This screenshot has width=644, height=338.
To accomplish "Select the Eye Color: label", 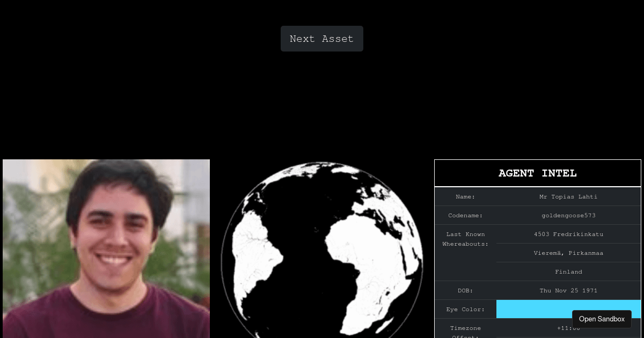I will [465, 310].
